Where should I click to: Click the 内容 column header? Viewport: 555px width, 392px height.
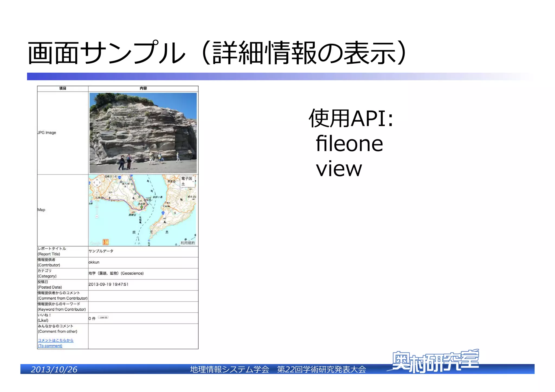click(x=143, y=88)
